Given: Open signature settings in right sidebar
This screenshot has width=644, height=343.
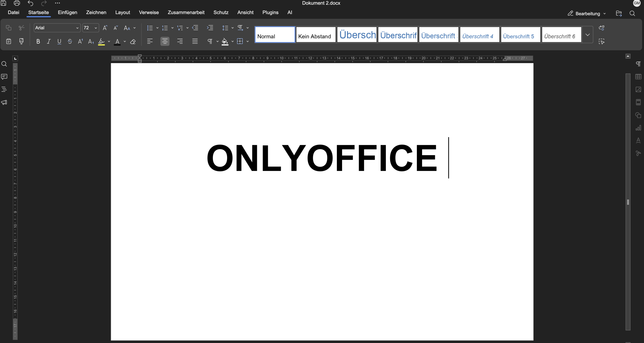Looking at the screenshot, I should pyautogui.click(x=638, y=153).
